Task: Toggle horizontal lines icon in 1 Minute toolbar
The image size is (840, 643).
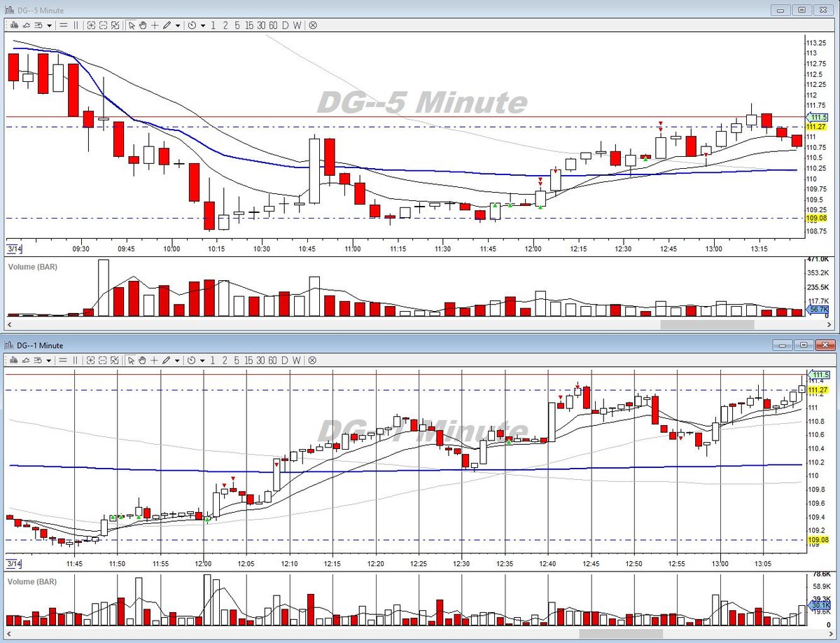Action: tap(63, 360)
